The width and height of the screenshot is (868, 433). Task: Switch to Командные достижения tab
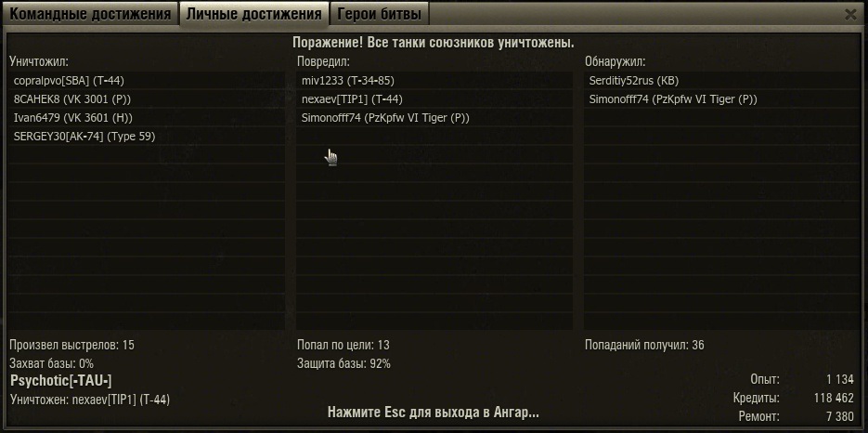90,14
